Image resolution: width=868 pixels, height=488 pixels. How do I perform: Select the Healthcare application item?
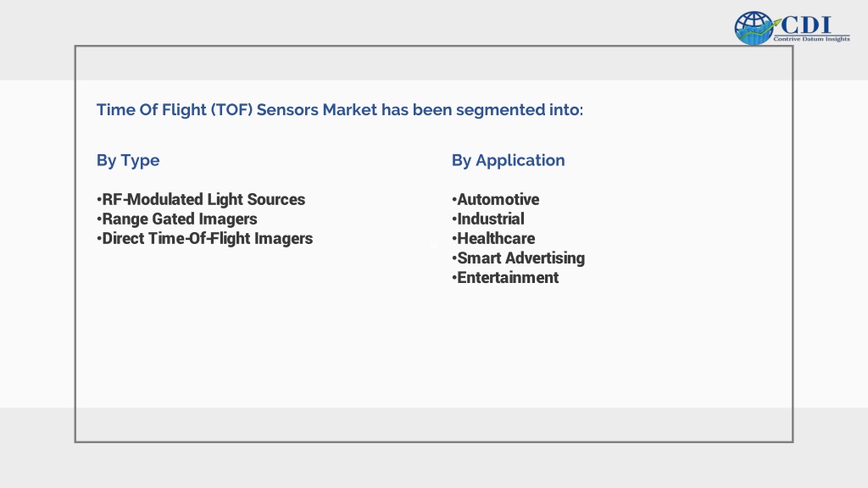493,238
